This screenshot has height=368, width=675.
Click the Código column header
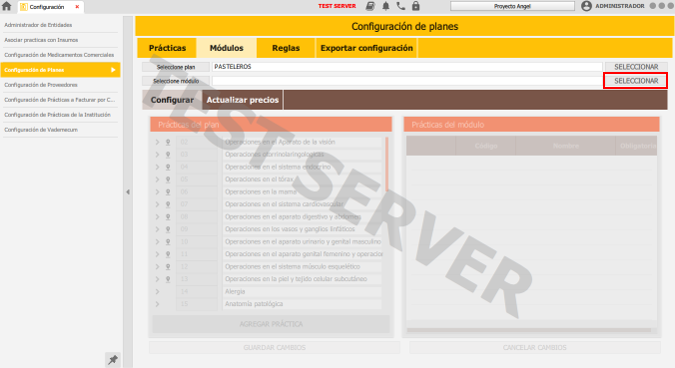486,146
